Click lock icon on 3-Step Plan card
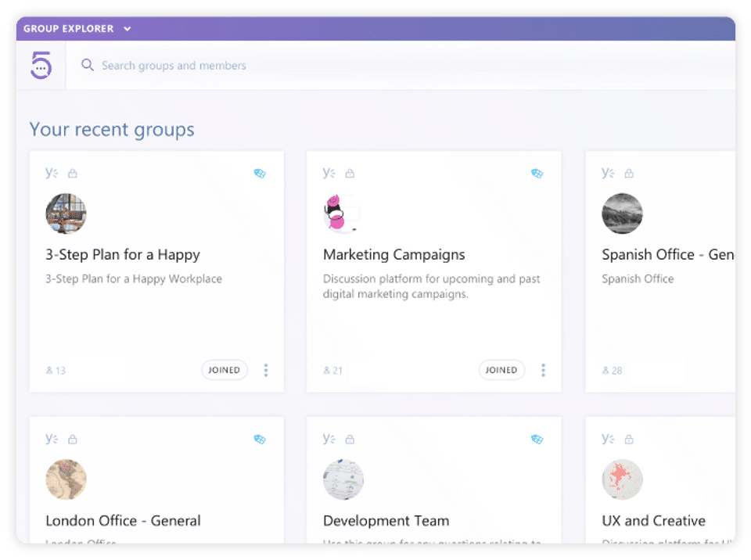The image size is (751, 560). 73,174
